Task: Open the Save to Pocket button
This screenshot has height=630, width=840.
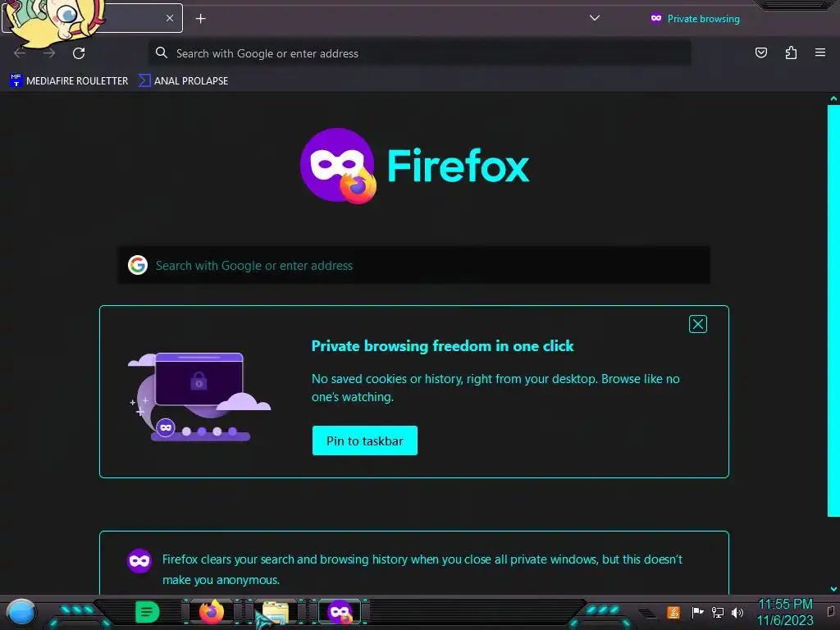Action: click(760, 52)
